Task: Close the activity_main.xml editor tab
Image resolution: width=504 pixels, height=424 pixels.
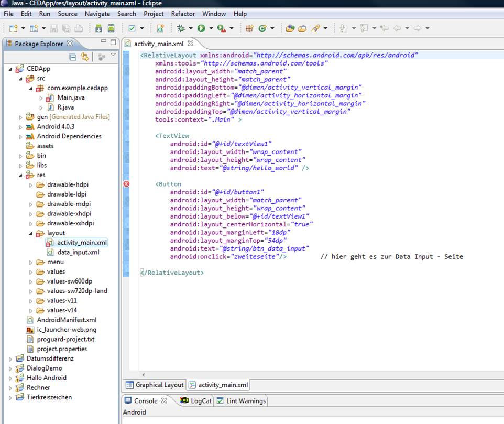Action: coord(191,44)
